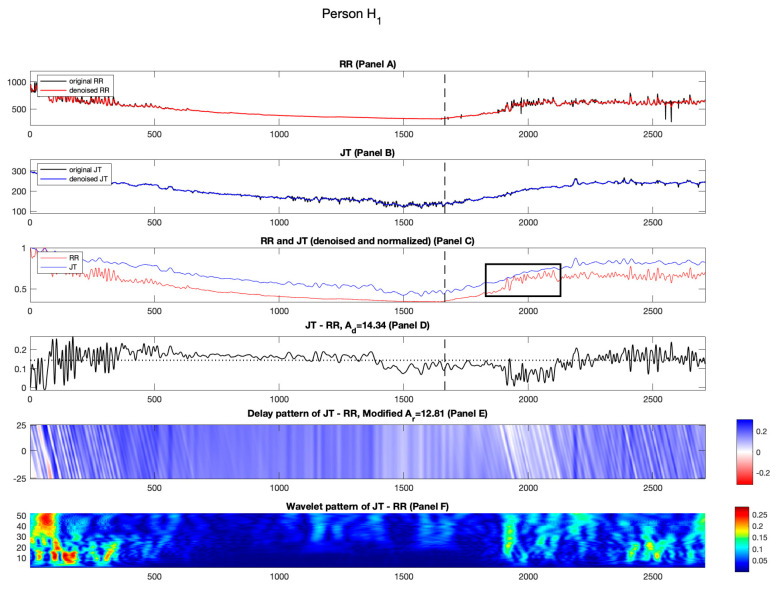Viewport: 777px width, 589px height.
Task: Click the -25 y-axis tick label in Panel E
Action: click(19, 478)
